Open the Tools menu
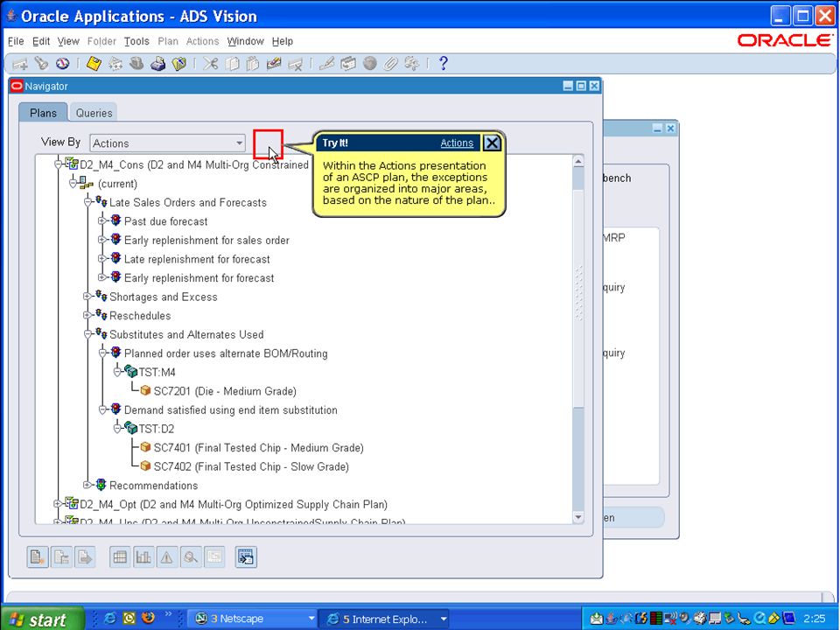The width and height of the screenshot is (840, 630). [136, 41]
